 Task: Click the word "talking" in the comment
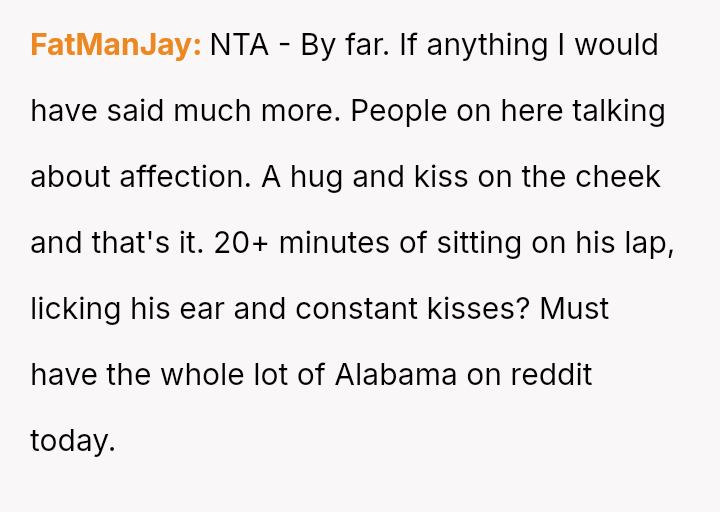(x=618, y=111)
